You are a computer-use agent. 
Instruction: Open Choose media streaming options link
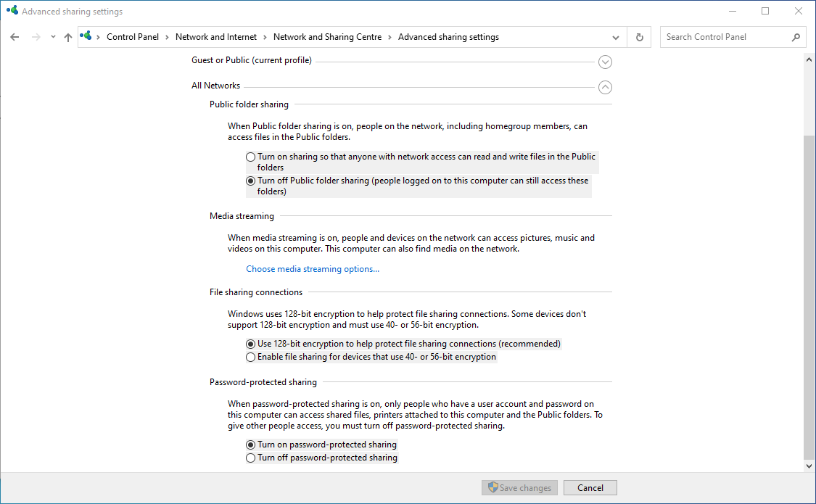pyautogui.click(x=312, y=269)
